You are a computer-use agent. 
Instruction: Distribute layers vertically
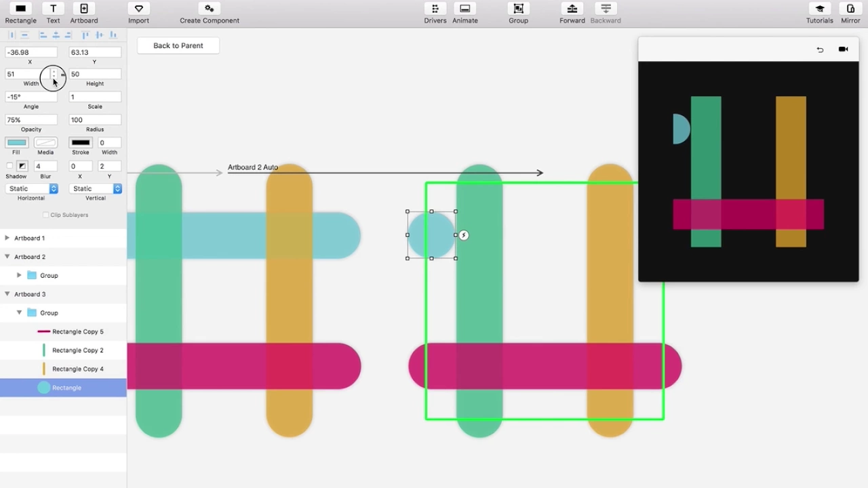25,35
